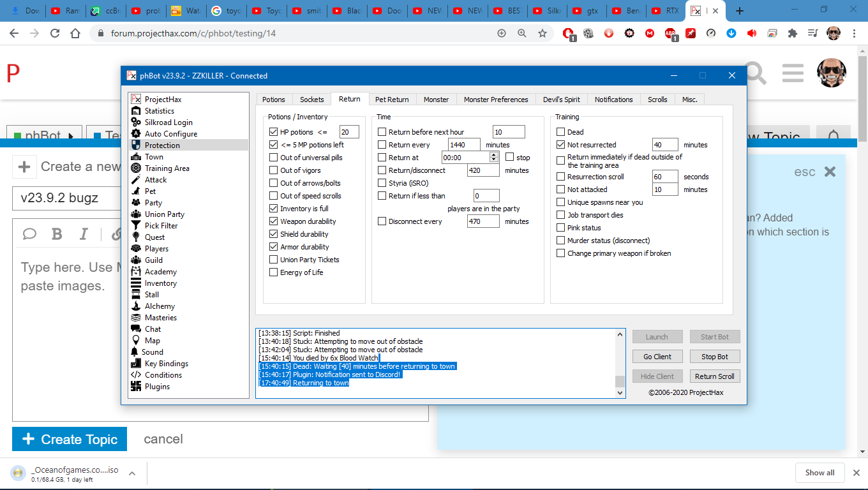Switch to the Pet Return tab
Image resolution: width=868 pixels, height=490 pixels.
pos(392,100)
